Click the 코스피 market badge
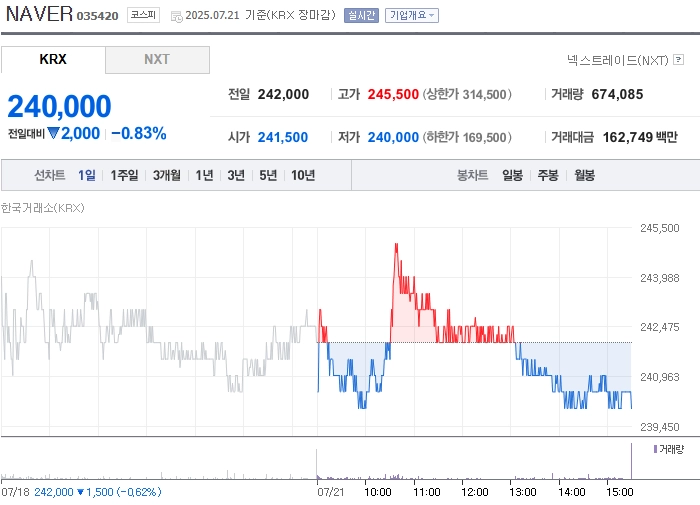 point(143,15)
